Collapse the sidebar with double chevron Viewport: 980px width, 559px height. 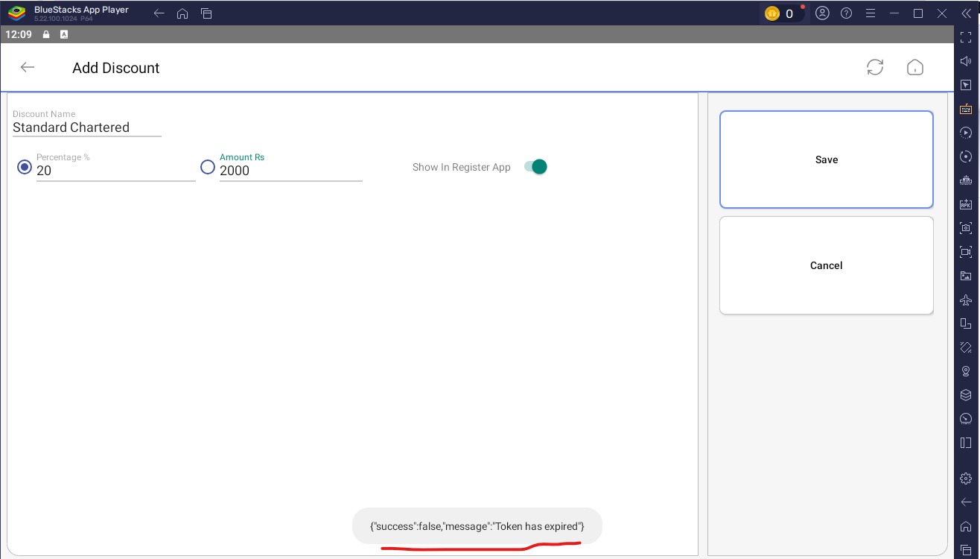[966, 13]
